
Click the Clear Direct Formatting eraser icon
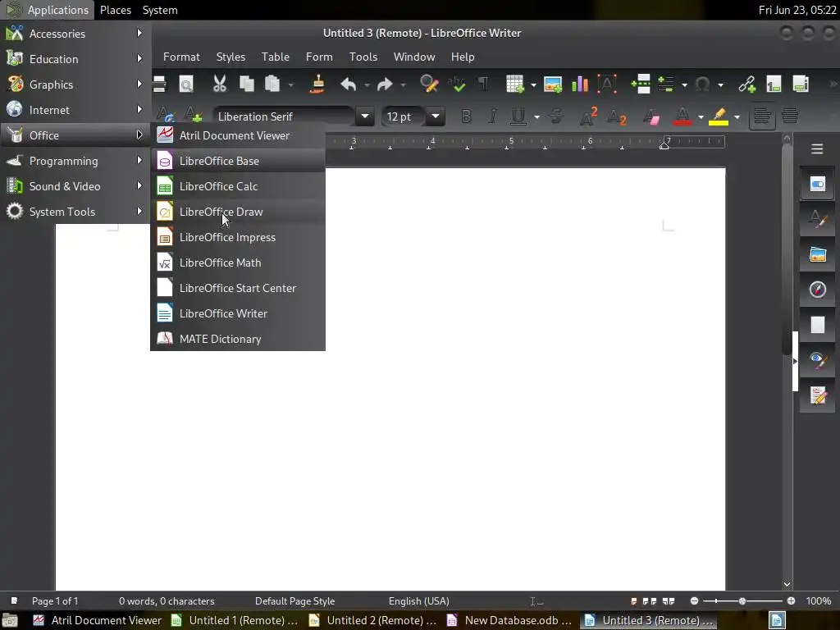(x=651, y=116)
